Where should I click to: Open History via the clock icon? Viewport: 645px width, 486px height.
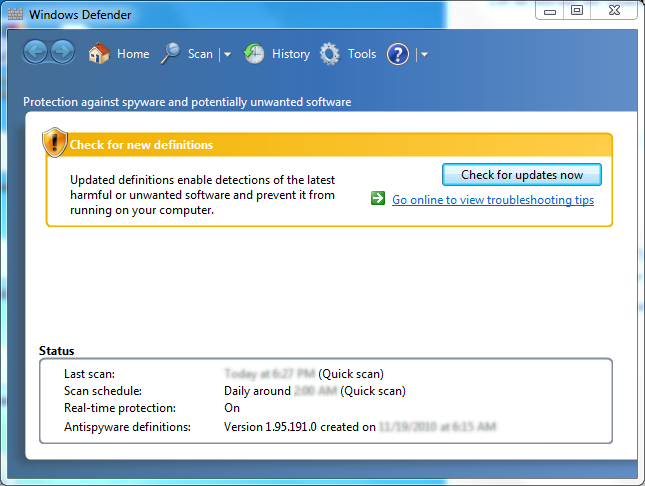click(x=255, y=54)
